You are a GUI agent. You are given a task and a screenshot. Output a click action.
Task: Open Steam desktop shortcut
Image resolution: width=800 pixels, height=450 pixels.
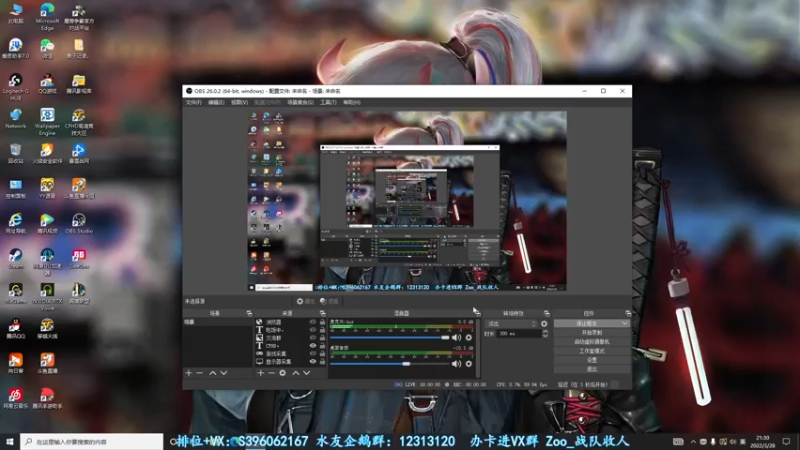click(x=15, y=259)
